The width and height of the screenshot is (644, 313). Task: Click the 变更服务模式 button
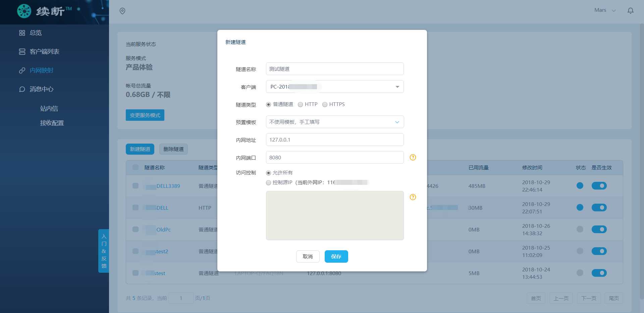145,115
